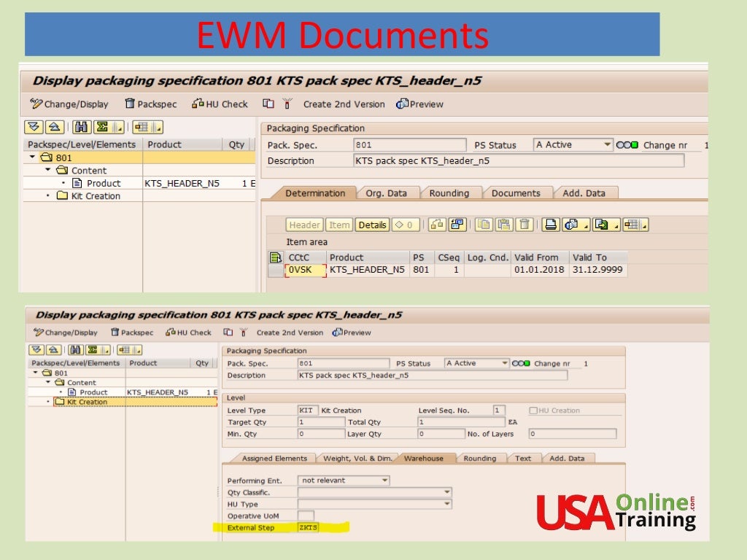Click the export icon in the item toolbar
The height and width of the screenshot is (560, 747).
click(x=606, y=225)
